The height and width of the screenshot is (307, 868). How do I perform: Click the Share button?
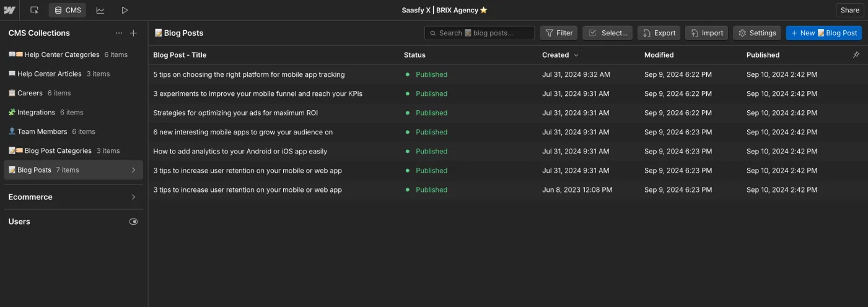(849, 10)
